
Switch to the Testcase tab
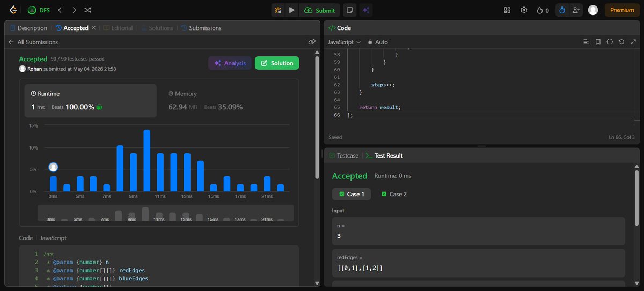[343, 155]
